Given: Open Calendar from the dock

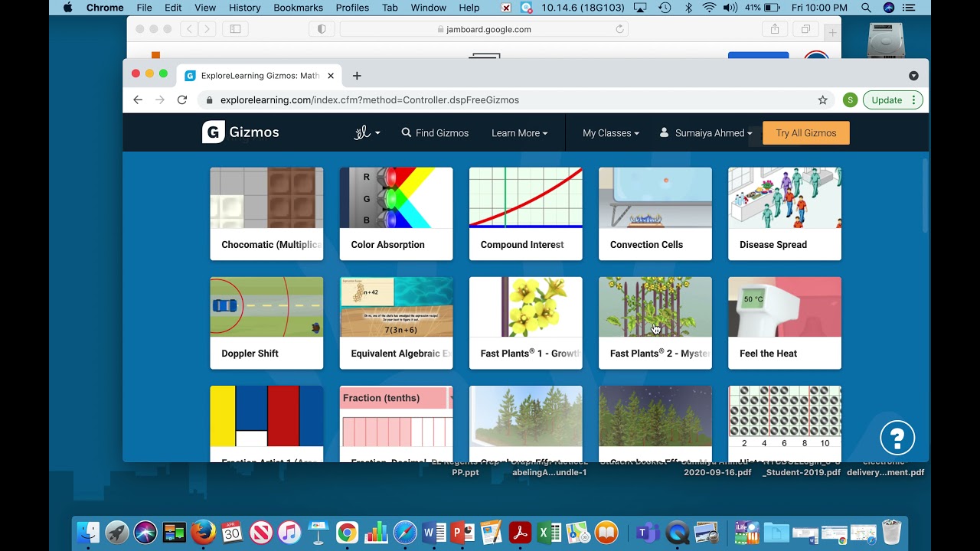Looking at the screenshot, I should point(232,532).
